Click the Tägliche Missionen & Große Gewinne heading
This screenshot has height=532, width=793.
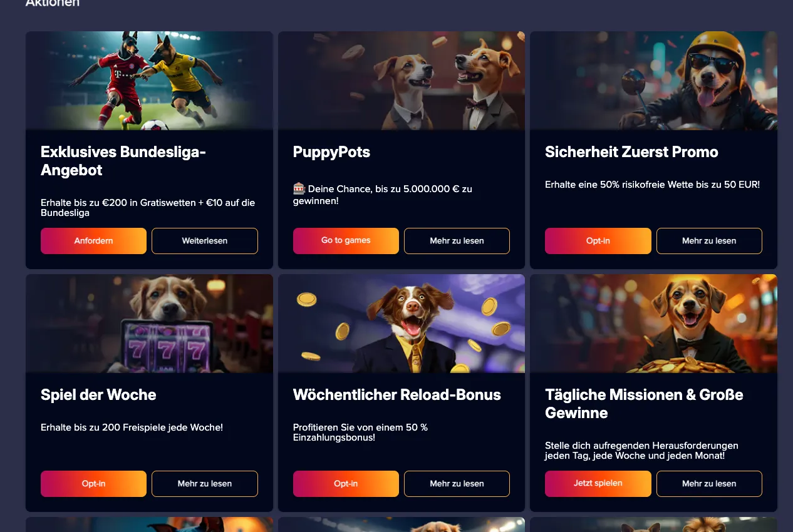coord(644,404)
